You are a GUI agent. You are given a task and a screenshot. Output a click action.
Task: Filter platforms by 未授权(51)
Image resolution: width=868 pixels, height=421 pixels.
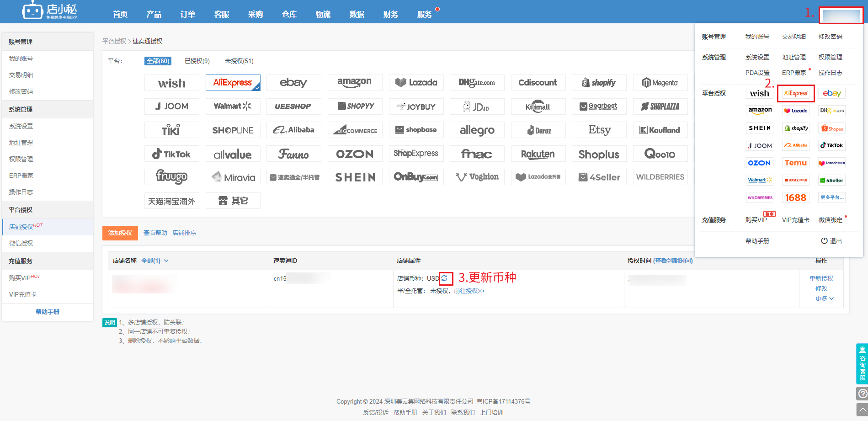coord(239,61)
